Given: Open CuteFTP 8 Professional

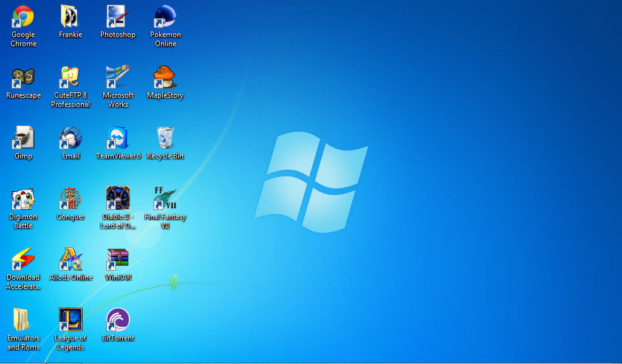Looking at the screenshot, I should [70, 78].
